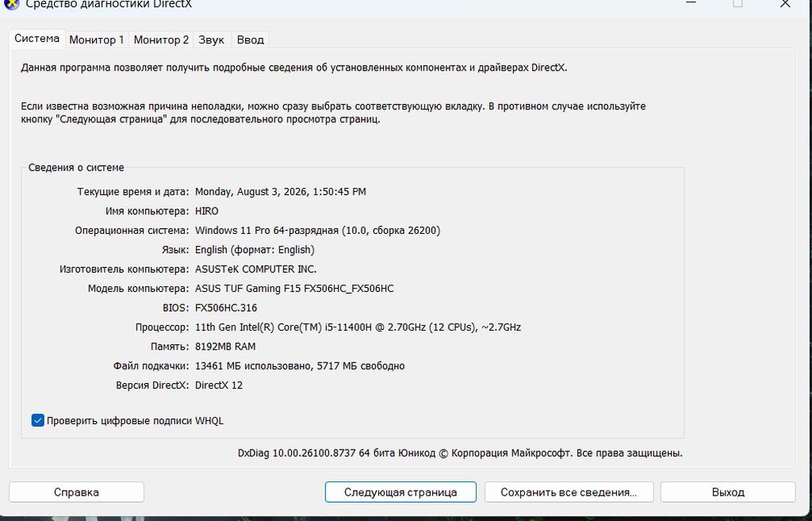Image resolution: width=812 pixels, height=521 pixels.
Task: Click the Текущие время и дата: label
Action: pyautogui.click(x=133, y=192)
